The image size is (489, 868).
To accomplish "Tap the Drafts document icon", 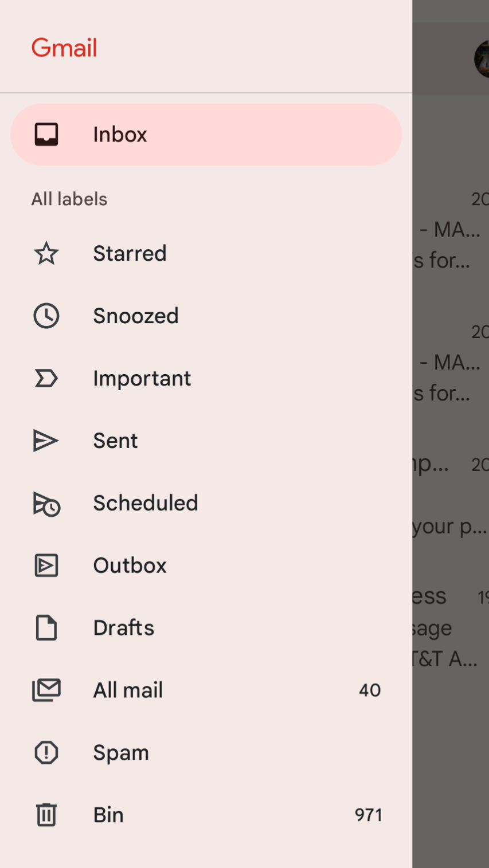I will click(x=46, y=628).
